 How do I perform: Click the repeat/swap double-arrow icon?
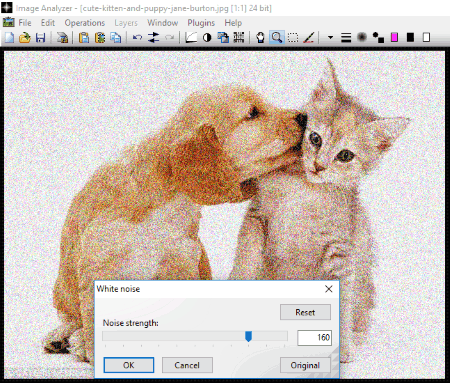153,37
